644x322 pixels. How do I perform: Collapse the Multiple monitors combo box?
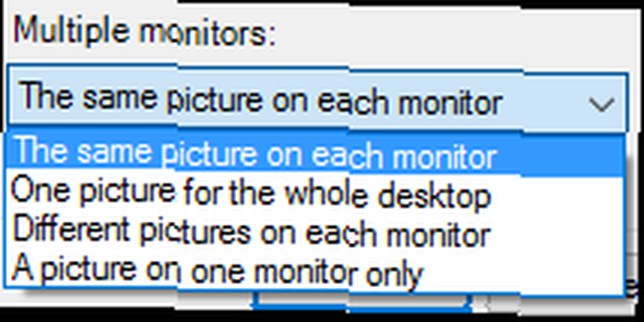(601, 104)
